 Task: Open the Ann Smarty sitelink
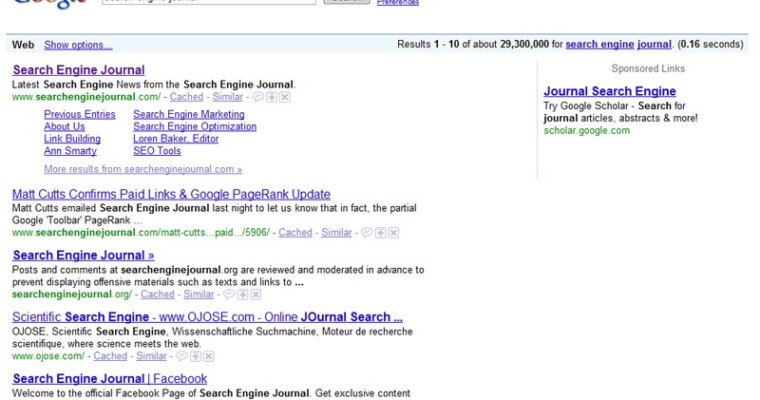click(x=70, y=151)
